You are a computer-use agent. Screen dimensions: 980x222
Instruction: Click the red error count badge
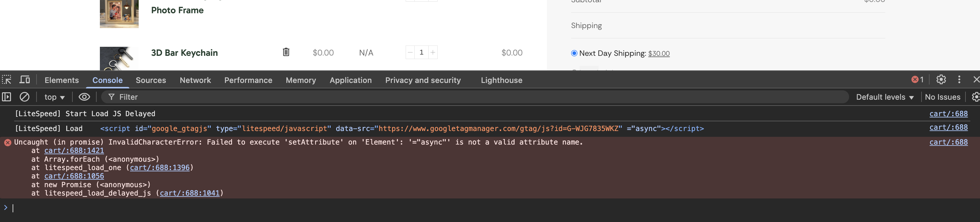(917, 79)
